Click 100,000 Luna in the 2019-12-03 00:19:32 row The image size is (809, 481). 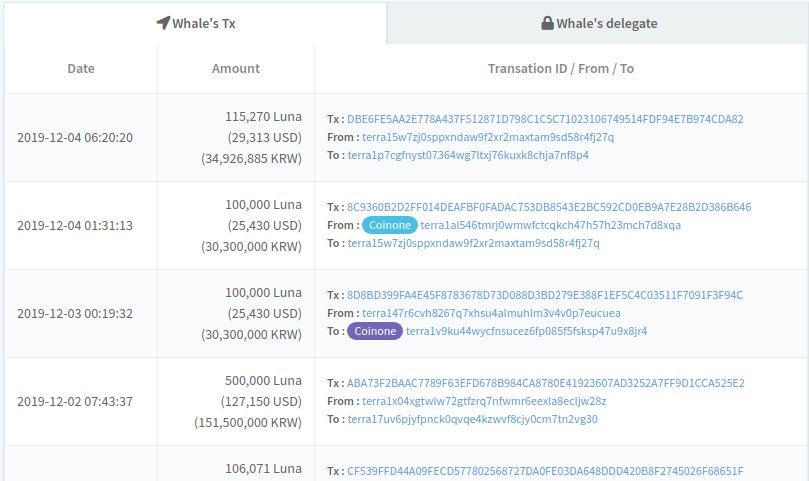(263, 293)
